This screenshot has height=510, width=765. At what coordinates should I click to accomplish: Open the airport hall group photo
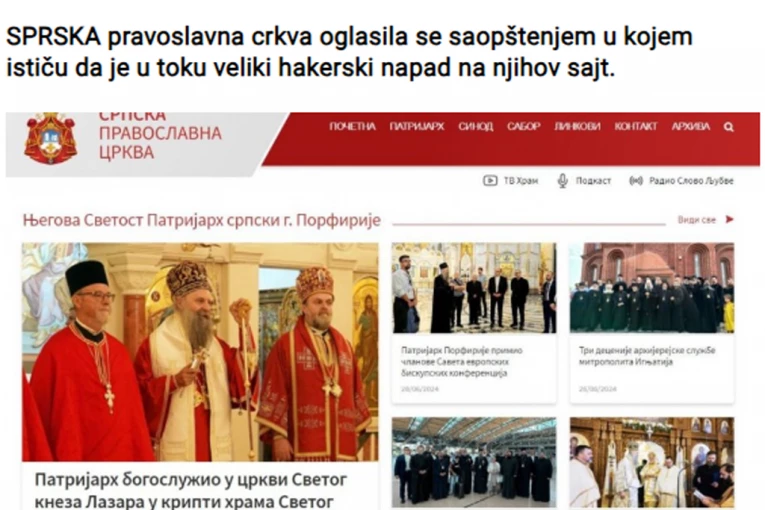474,462
